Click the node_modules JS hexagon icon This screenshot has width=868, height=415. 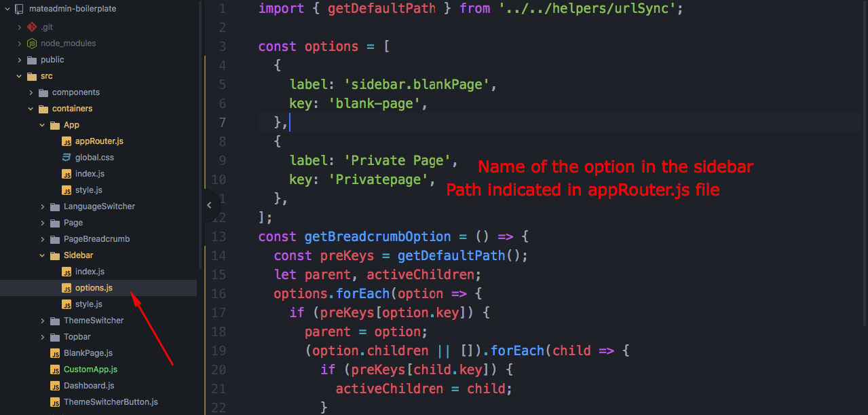pyautogui.click(x=31, y=43)
